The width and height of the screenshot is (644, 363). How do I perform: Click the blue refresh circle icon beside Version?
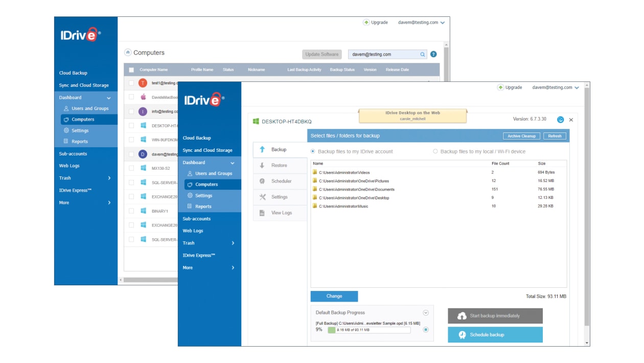[x=560, y=120]
